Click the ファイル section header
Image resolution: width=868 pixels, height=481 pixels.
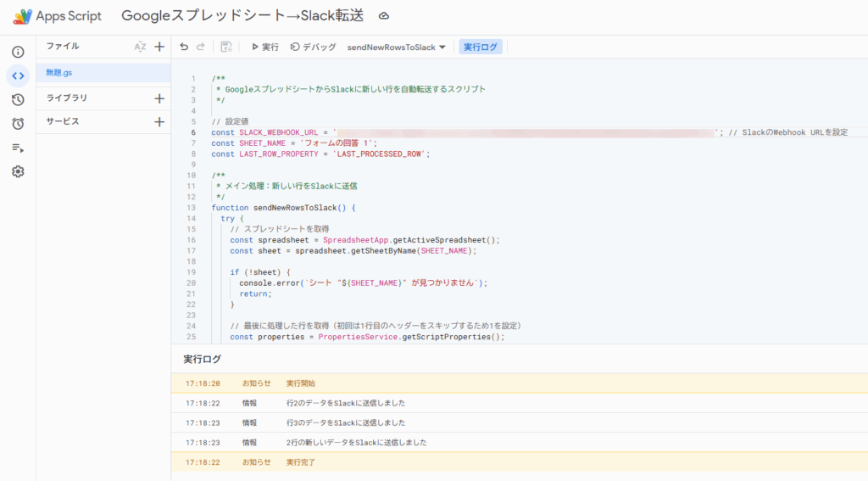pyautogui.click(x=63, y=46)
